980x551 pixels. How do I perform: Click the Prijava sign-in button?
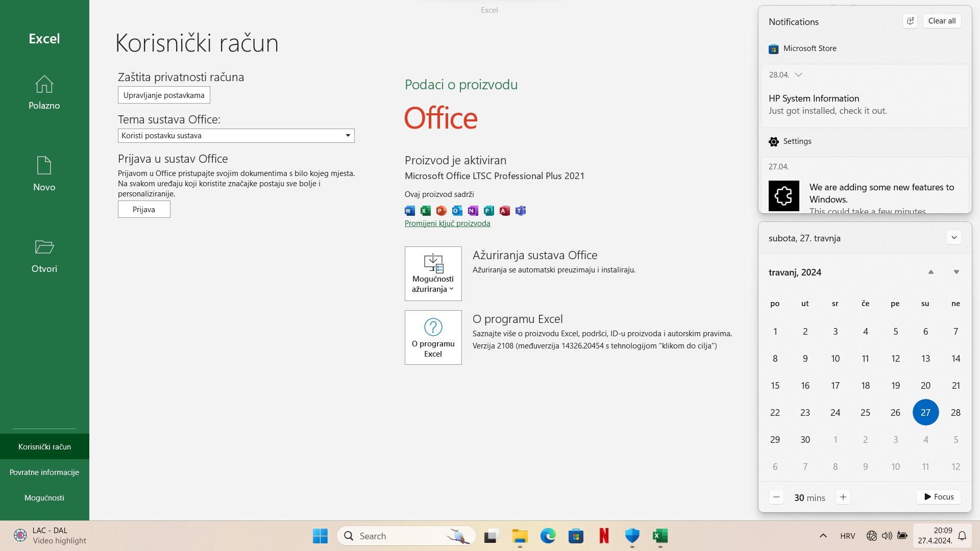point(144,209)
